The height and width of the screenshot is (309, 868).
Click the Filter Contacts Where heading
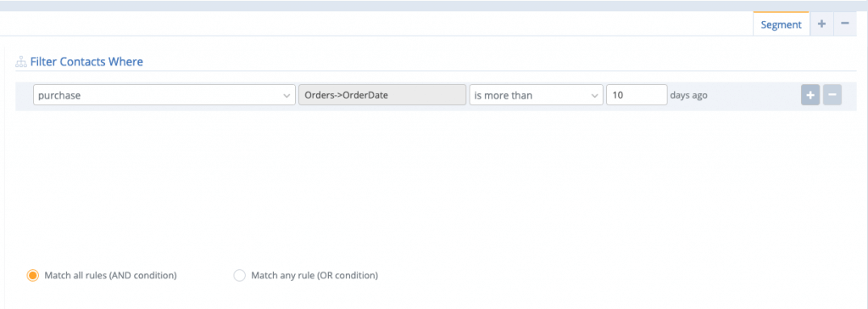click(86, 62)
